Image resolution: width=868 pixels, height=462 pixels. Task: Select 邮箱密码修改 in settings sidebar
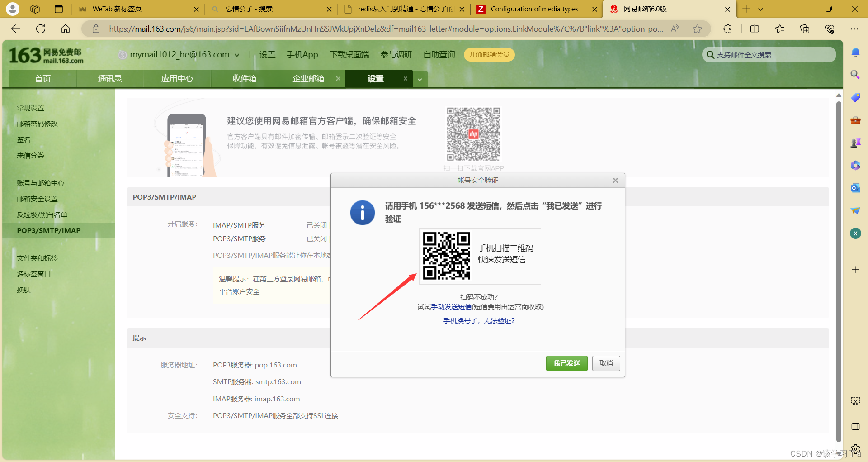click(37, 124)
